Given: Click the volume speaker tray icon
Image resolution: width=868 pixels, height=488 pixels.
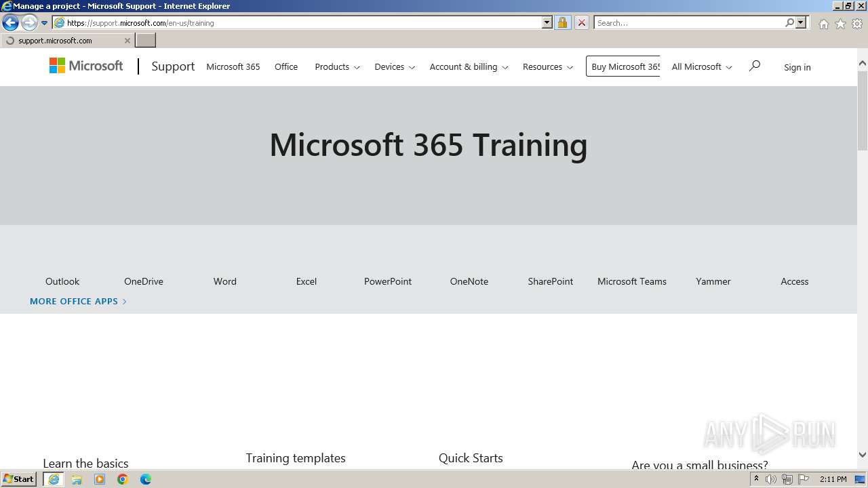Looking at the screenshot, I should point(771,479).
